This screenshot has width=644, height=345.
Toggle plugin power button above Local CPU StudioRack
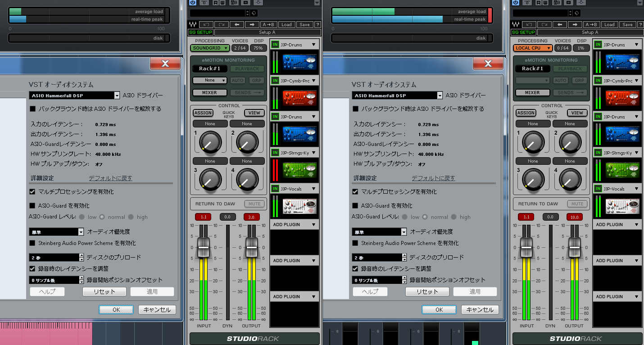coord(516,2)
